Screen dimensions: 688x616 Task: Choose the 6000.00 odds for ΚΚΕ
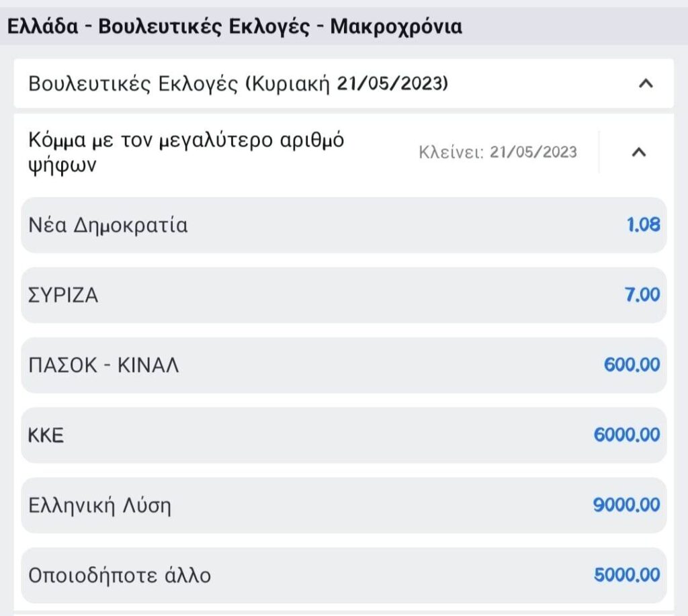click(626, 435)
